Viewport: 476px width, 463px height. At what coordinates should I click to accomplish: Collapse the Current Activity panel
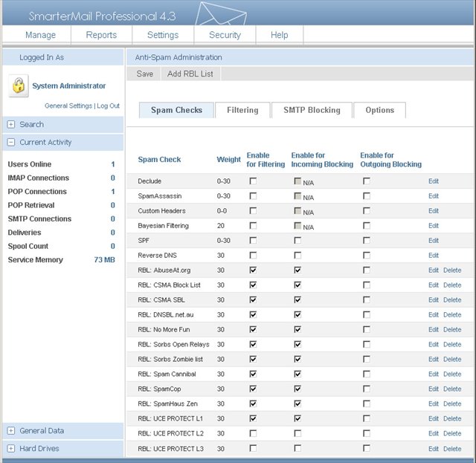tap(11, 142)
